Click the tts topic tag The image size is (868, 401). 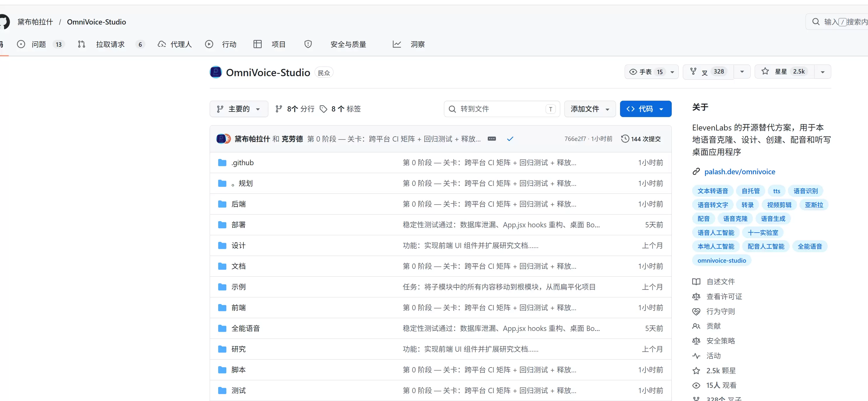click(776, 191)
